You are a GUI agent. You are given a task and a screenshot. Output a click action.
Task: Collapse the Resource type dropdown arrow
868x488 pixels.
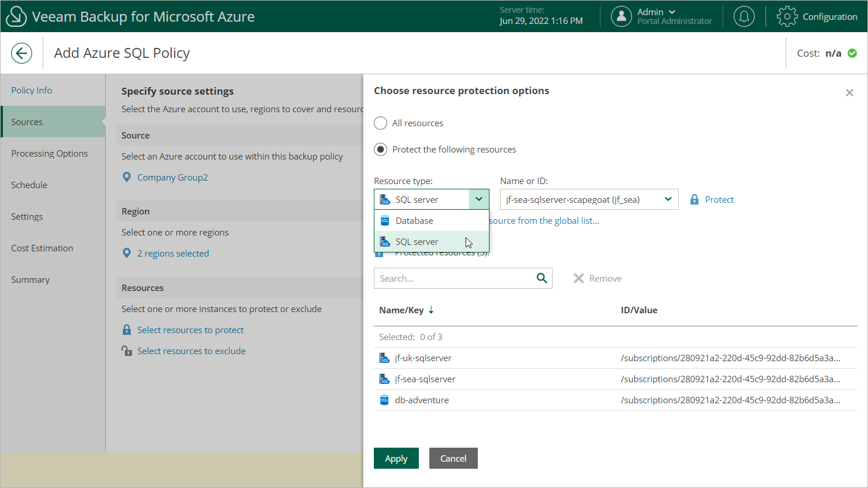[x=479, y=199]
